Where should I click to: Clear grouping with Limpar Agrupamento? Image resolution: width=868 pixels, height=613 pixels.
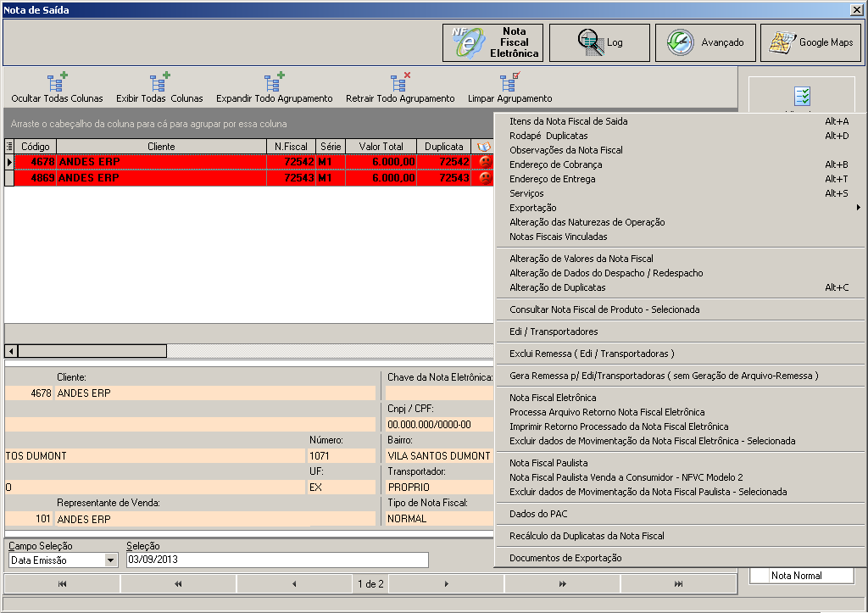click(509, 88)
